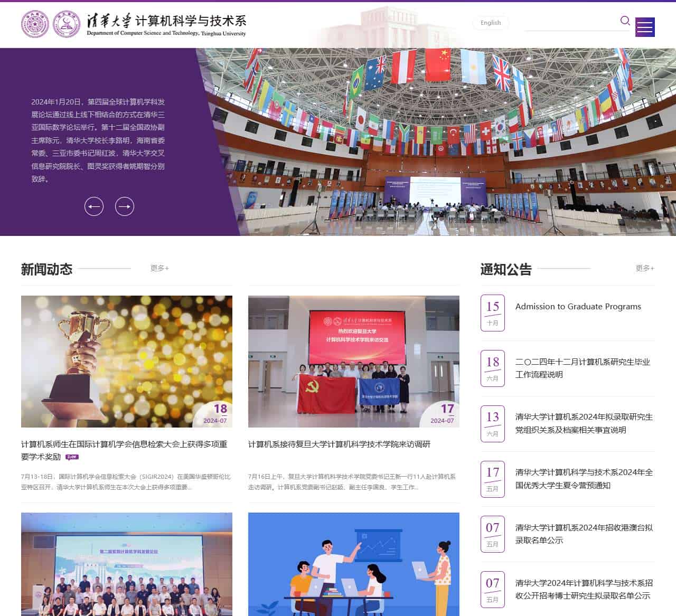This screenshot has height=616, width=676.
Task: Click the golden trophy news thumbnail
Action: [x=126, y=361]
